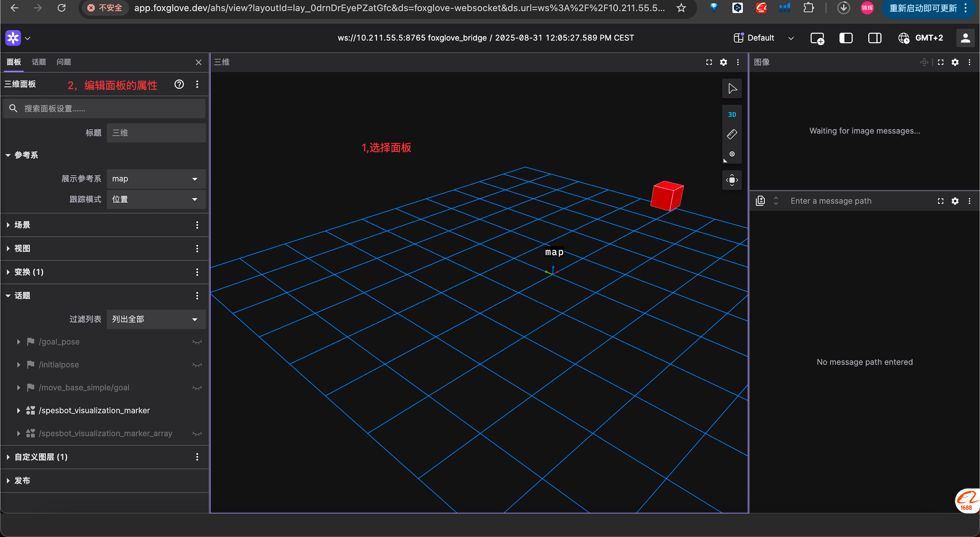
Task: Open the 过滤列表 dropdown
Action: click(x=156, y=319)
